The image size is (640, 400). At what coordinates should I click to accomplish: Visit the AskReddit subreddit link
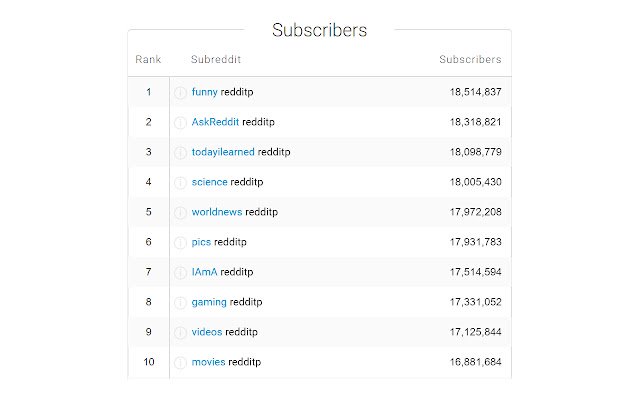coord(215,122)
